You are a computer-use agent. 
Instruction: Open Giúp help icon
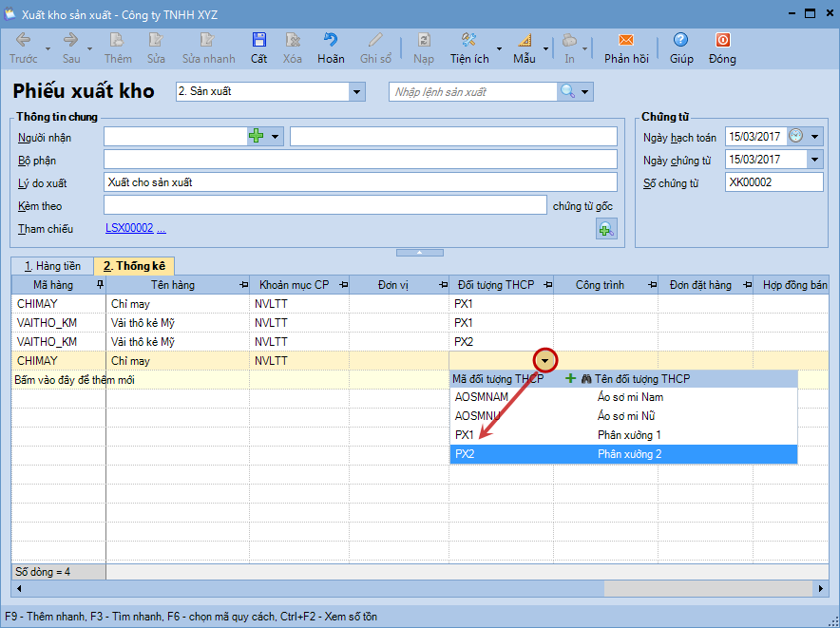(x=680, y=41)
